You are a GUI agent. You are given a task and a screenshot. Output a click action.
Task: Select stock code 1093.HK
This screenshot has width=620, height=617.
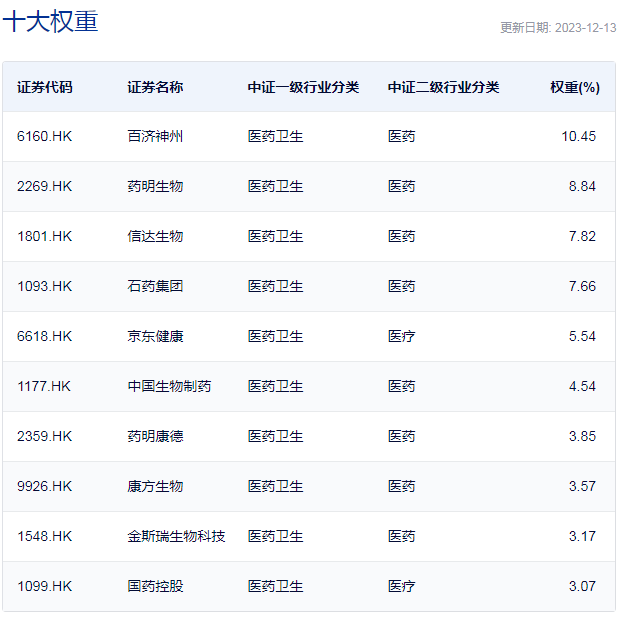44,286
